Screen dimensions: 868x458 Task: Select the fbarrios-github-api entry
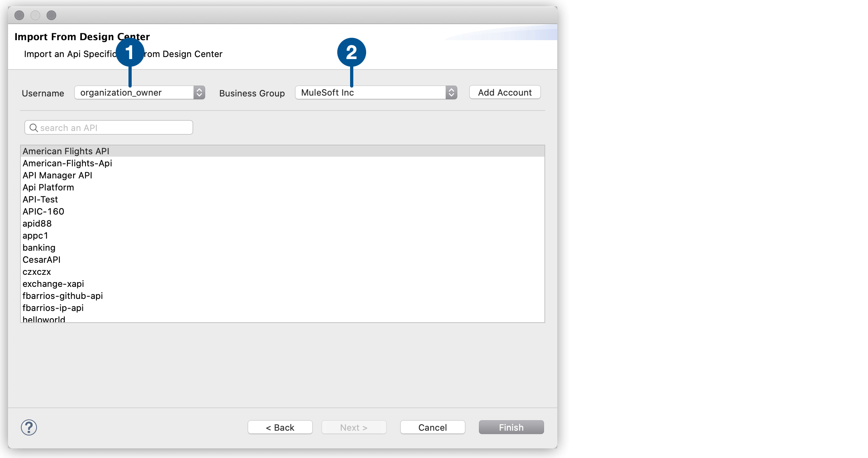click(62, 296)
